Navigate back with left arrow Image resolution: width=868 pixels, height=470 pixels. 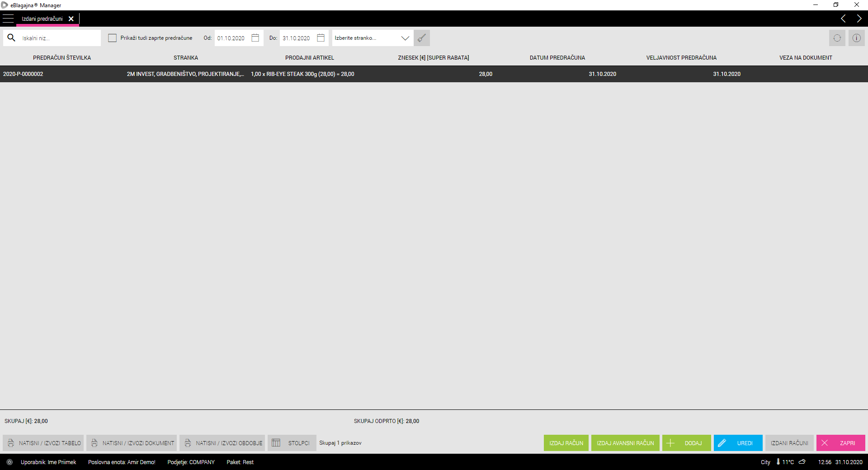843,19
